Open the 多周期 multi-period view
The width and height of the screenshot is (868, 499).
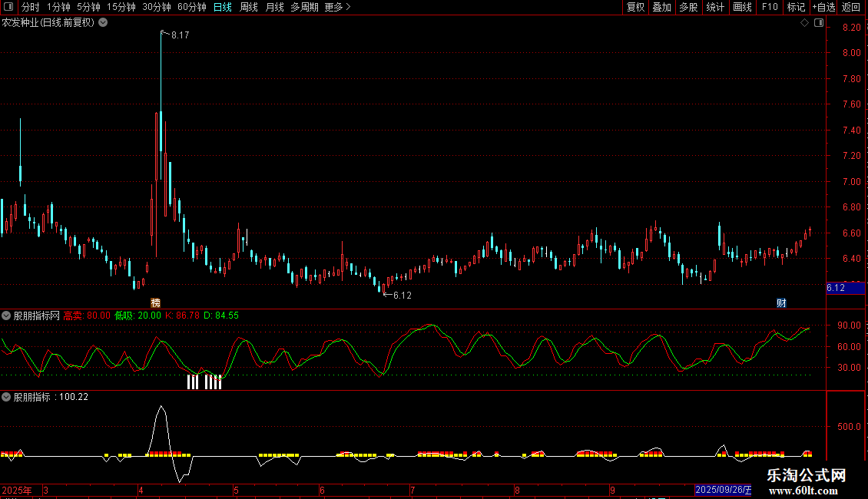click(x=304, y=7)
